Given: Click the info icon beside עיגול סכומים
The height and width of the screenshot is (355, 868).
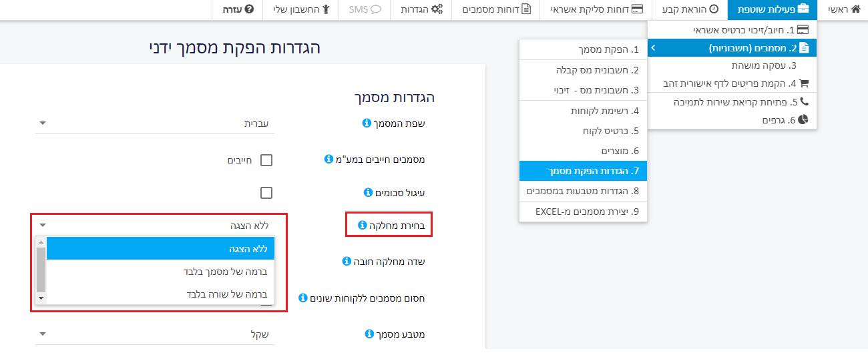Looking at the screenshot, I should [x=368, y=192].
